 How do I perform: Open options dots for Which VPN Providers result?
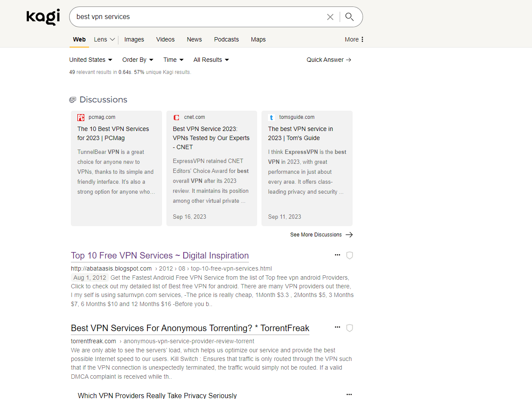[x=349, y=395]
